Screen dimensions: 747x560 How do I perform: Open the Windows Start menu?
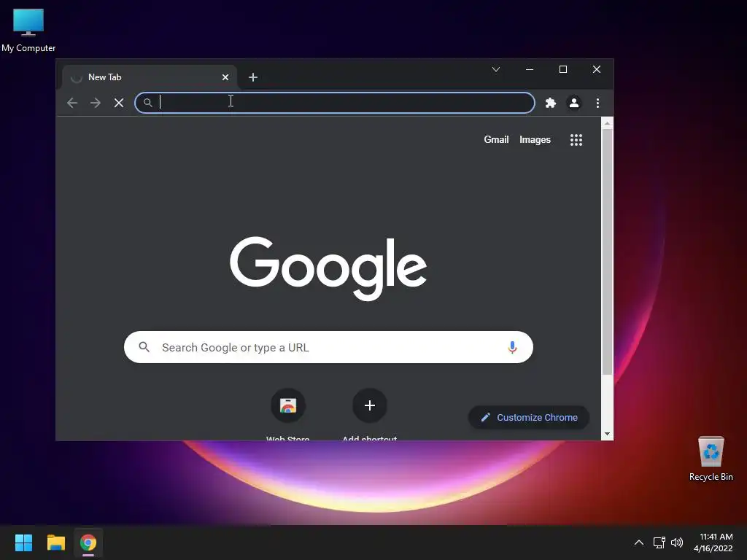[23, 542]
